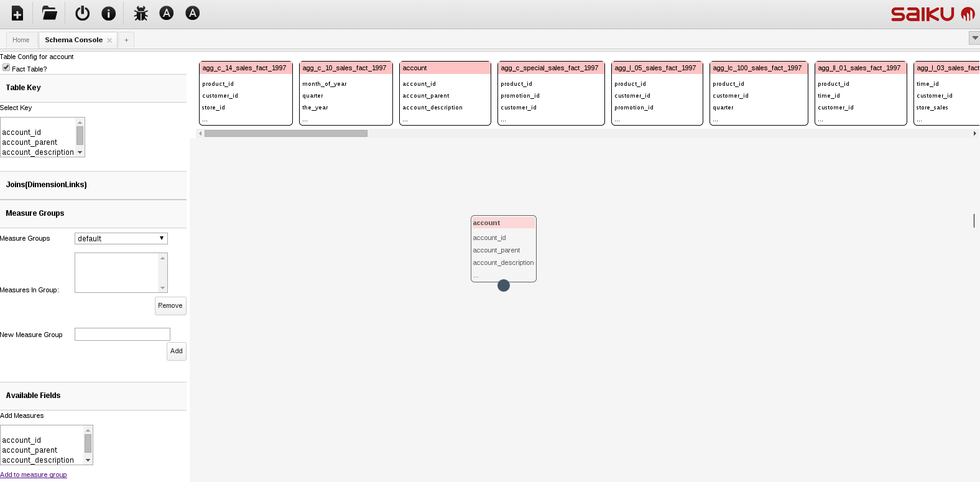Switch to the Schema Console tab

click(x=74, y=40)
